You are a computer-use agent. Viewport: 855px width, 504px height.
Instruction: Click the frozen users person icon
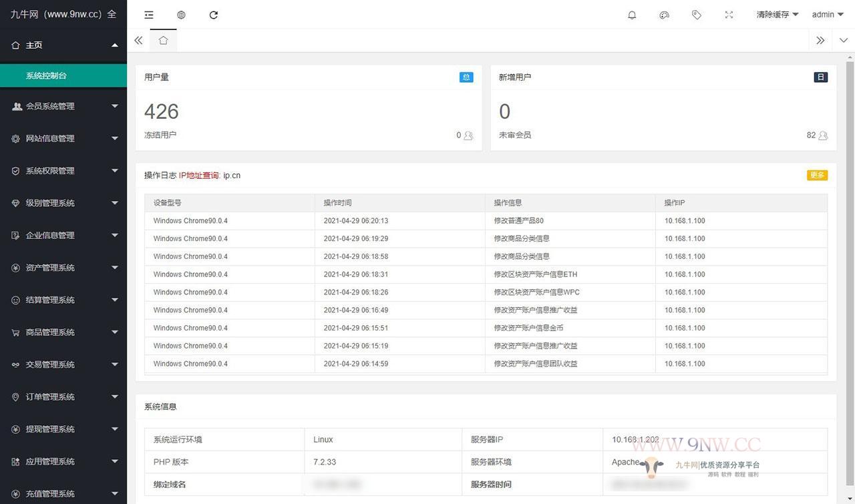(x=468, y=136)
